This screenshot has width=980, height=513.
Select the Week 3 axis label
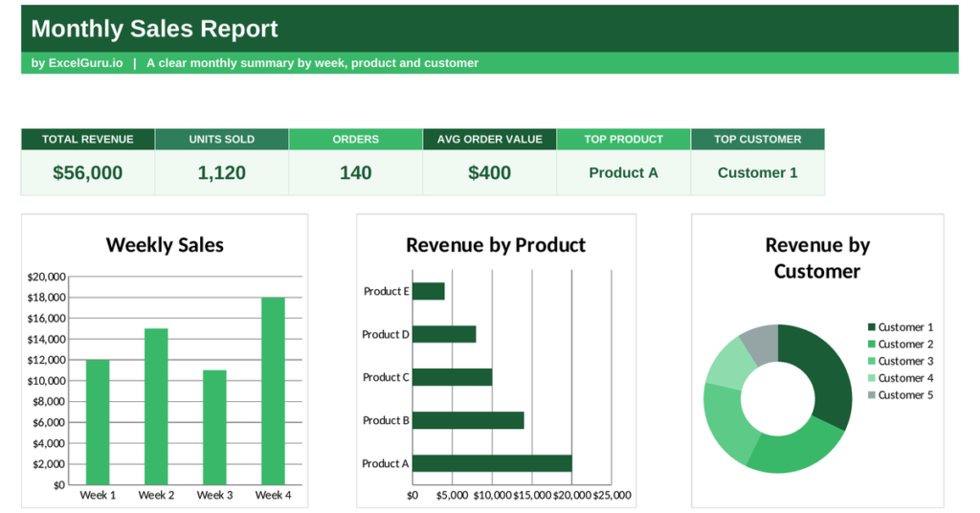point(214,496)
